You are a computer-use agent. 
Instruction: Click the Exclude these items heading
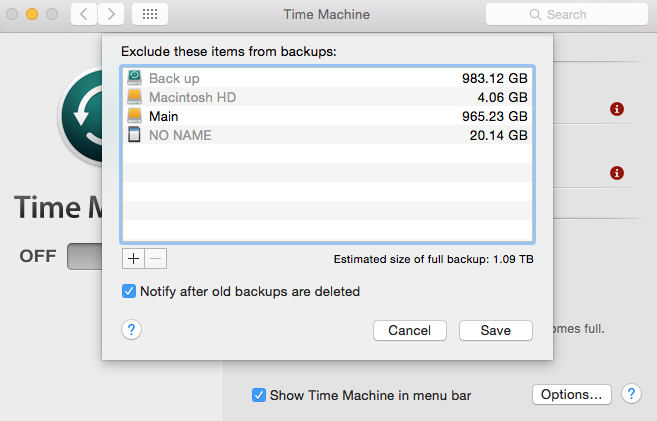[x=229, y=52]
